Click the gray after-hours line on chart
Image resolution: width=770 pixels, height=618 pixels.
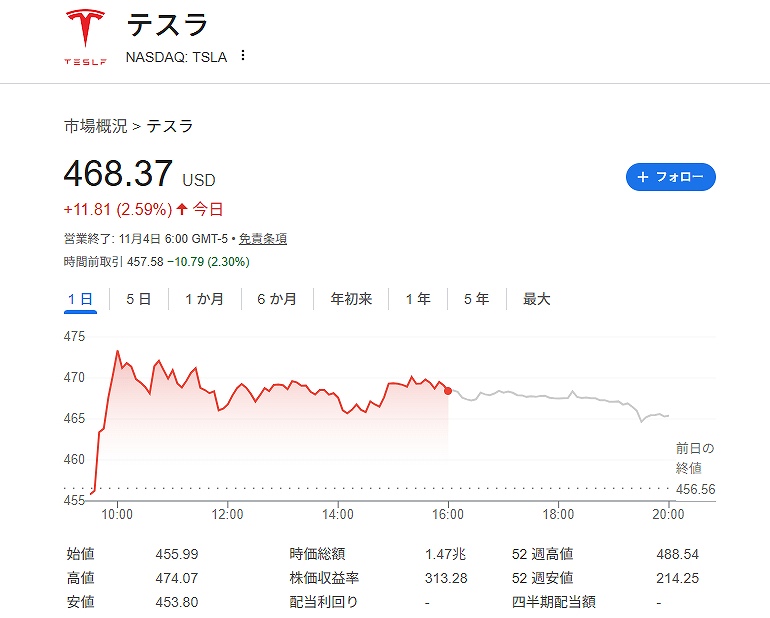point(560,397)
